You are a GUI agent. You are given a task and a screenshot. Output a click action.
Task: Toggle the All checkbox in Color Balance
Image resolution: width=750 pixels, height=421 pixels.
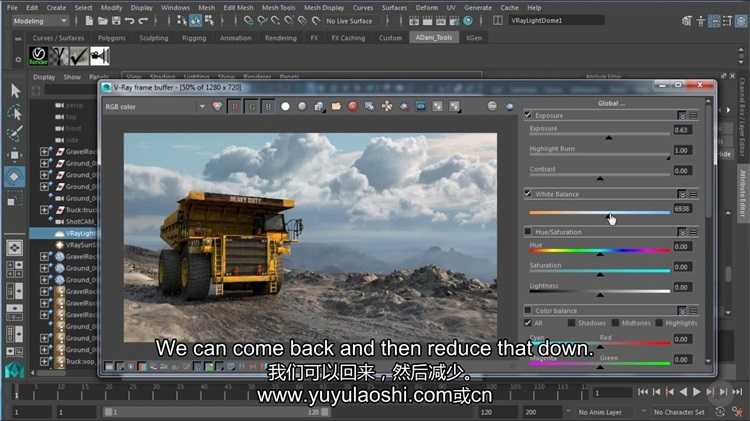pos(528,323)
